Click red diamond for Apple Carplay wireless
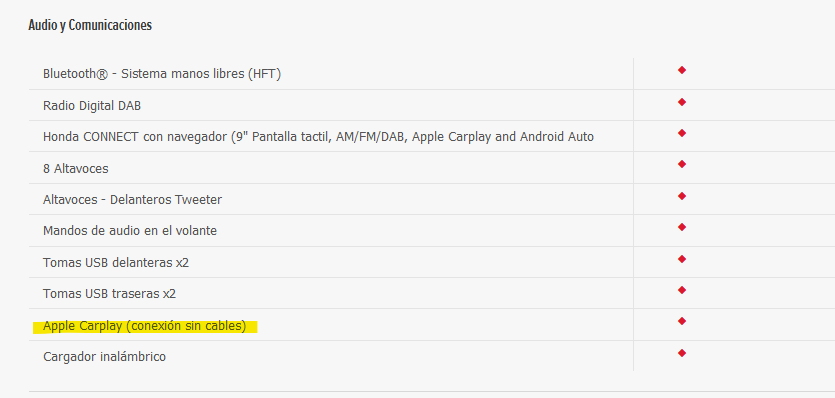 [x=682, y=321]
